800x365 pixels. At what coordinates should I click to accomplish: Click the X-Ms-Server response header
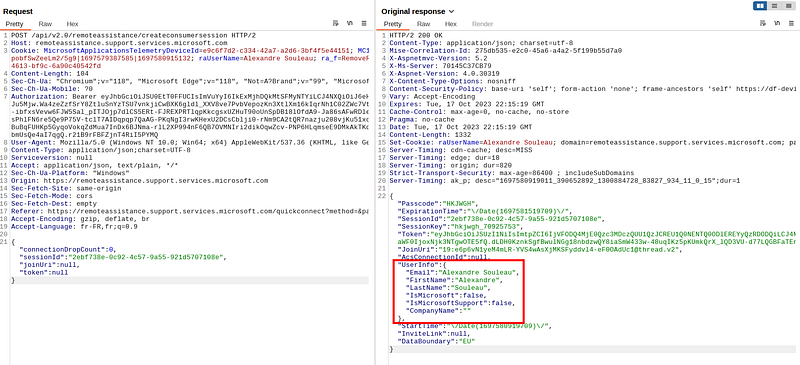point(440,66)
